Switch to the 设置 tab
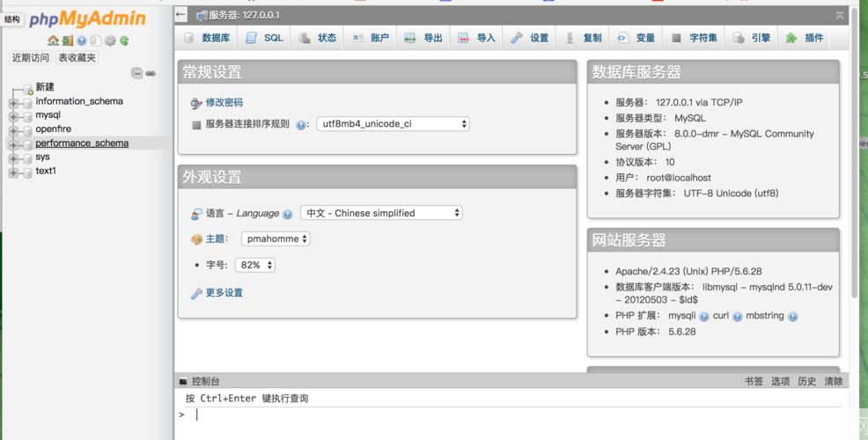Screen dimensions: 868x440 coord(530,38)
